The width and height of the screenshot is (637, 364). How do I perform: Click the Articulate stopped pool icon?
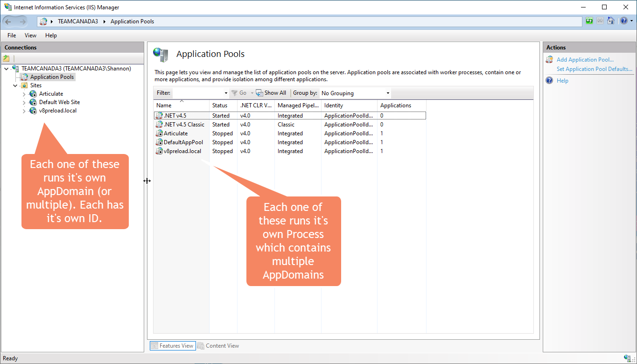159,133
